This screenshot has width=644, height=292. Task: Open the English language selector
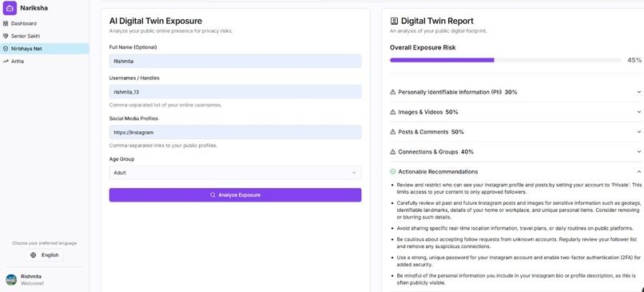click(x=45, y=255)
